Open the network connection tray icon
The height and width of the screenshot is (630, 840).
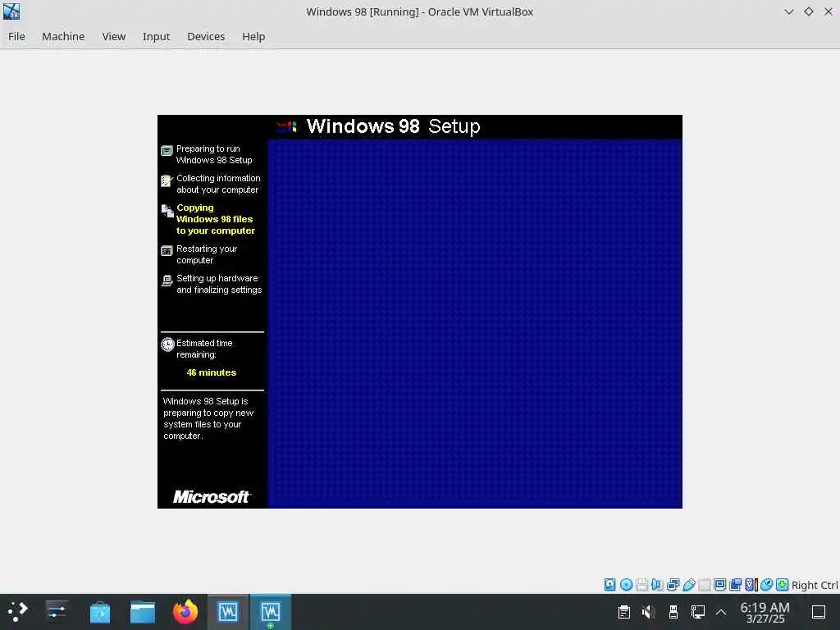tap(697, 612)
